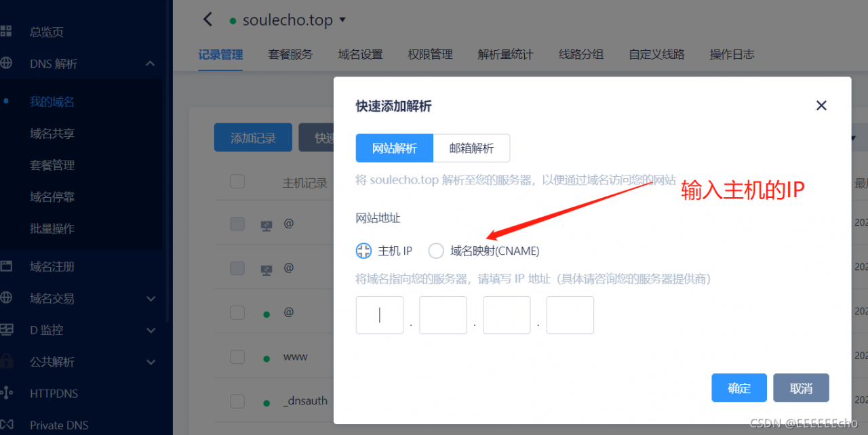Click the DNS 解析 globe icon
This screenshot has height=435, width=868.
6,63
